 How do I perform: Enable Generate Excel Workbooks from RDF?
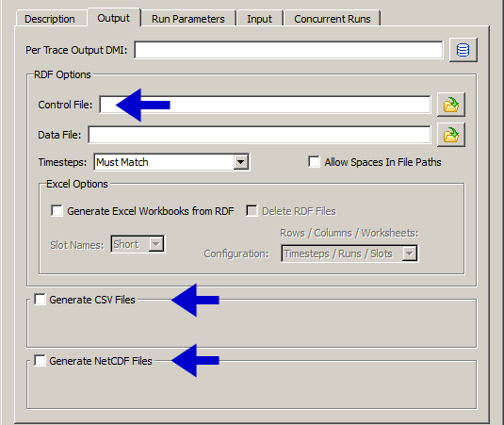click(57, 211)
